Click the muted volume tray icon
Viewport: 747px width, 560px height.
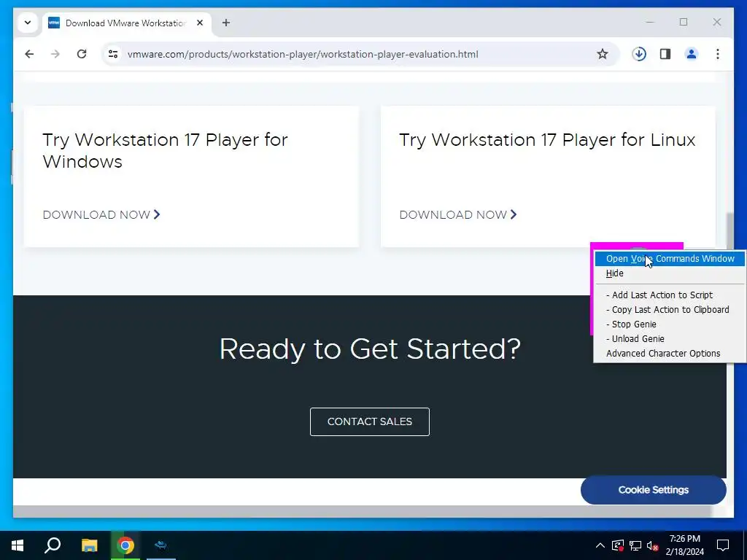click(653, 545)
